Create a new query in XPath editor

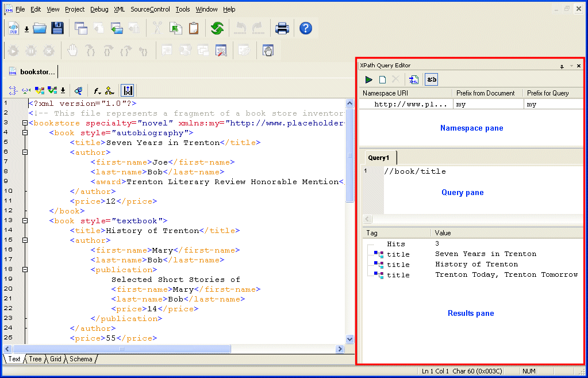pos(382,80)
